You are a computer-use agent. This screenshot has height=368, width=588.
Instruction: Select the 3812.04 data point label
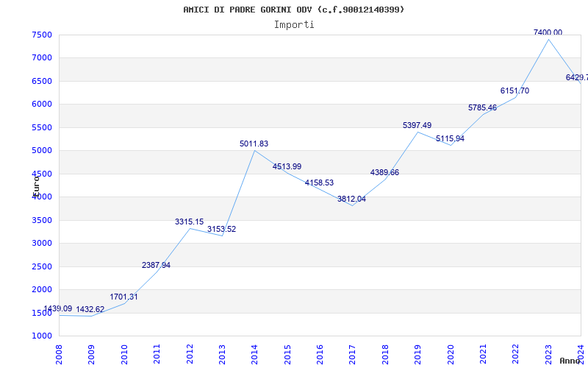(351, 199)
